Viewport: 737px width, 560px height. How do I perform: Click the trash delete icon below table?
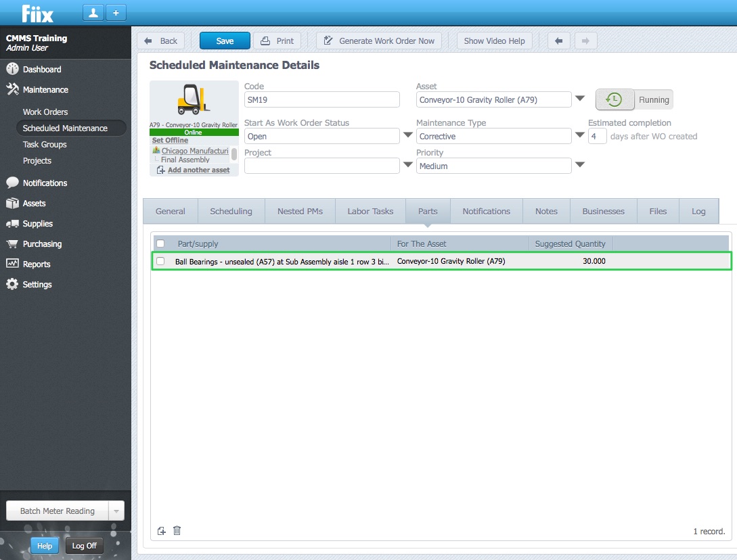pyautogui.click(x=177, y=530)
